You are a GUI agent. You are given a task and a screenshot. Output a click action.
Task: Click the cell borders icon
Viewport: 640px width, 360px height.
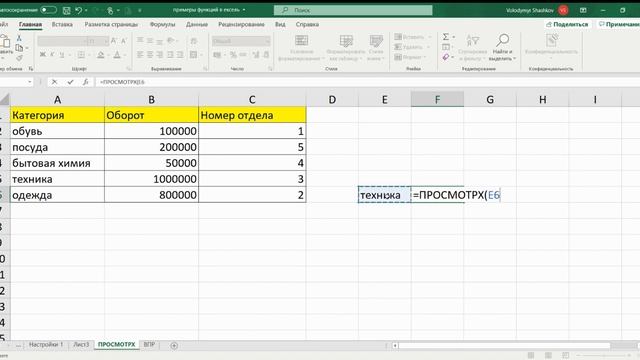(81, 55)
